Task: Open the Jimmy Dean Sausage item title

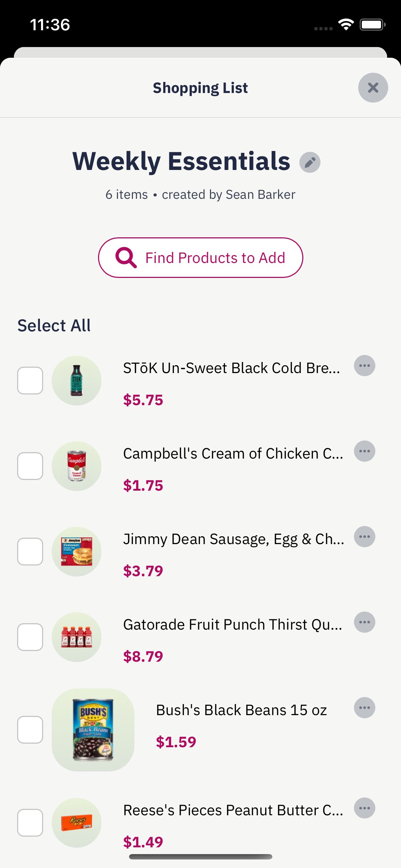Action: (233, 539)
